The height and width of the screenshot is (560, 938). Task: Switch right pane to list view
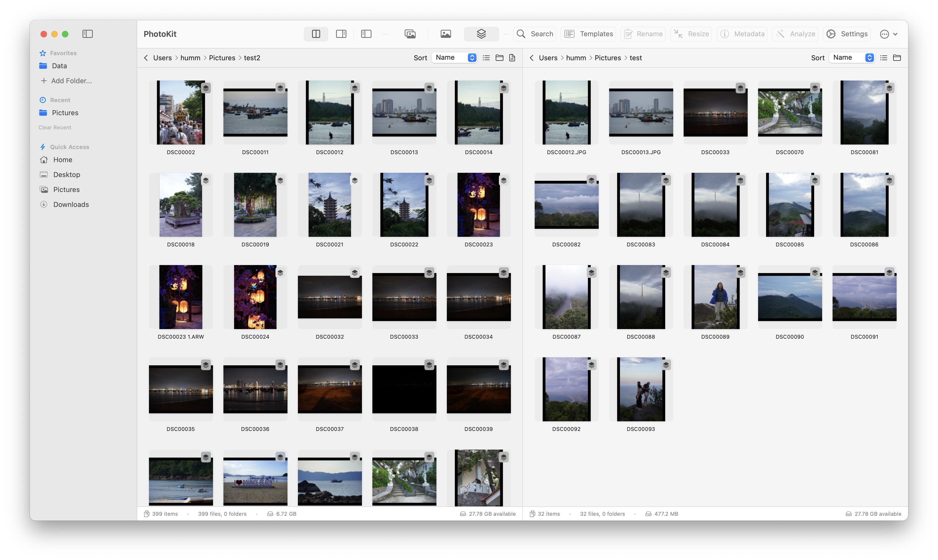point(883,58)
